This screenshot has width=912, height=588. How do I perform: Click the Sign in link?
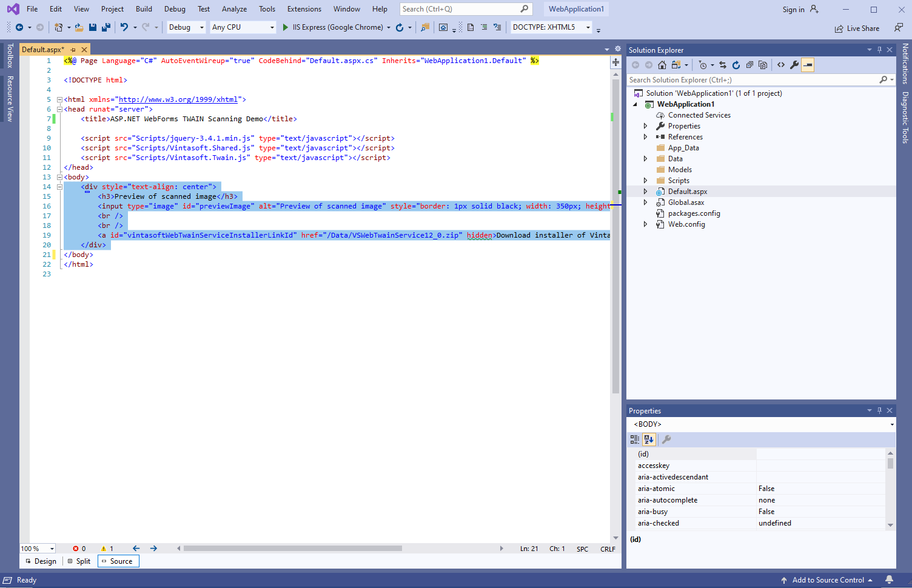click(793, 9)
